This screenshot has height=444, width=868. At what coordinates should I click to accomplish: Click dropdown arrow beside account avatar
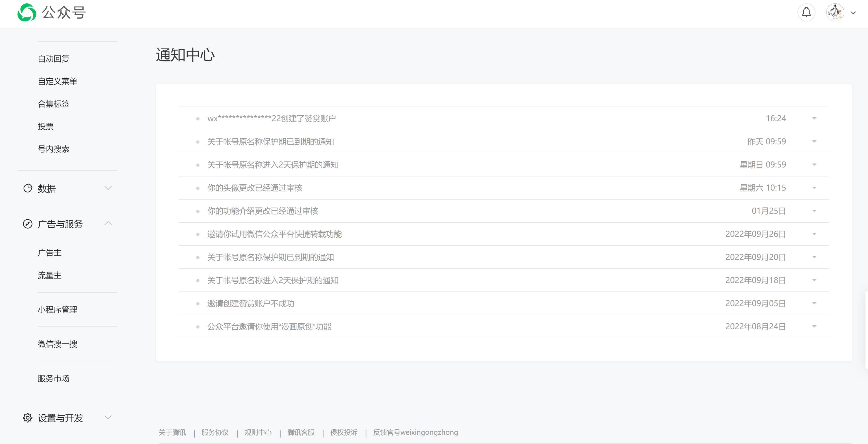click(853, 13)
